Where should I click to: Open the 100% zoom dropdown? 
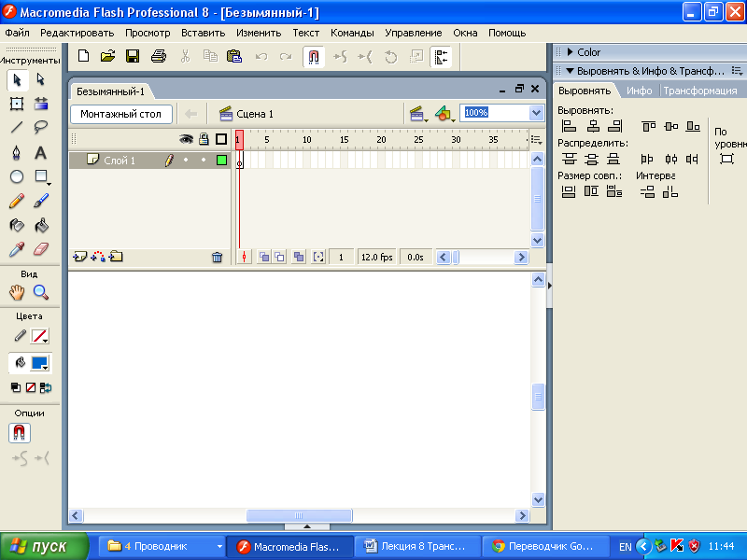(x=536, y=113)
